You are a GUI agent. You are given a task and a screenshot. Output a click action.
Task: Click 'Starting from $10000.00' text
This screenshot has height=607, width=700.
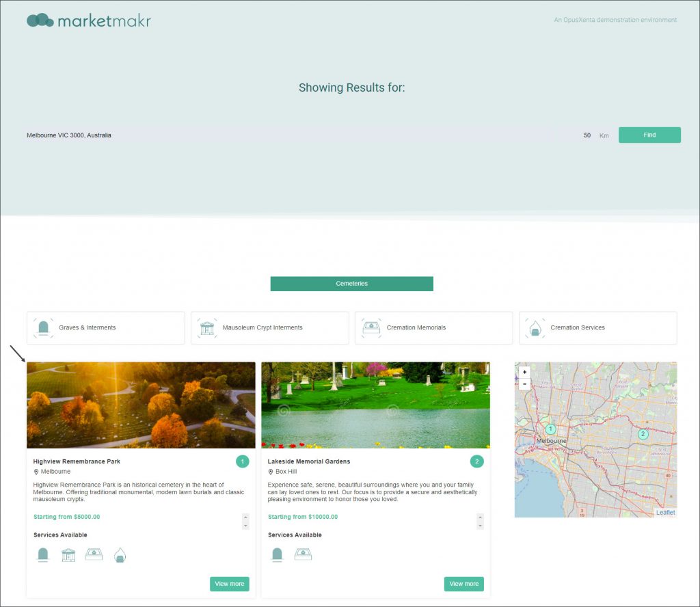(303, 517)
